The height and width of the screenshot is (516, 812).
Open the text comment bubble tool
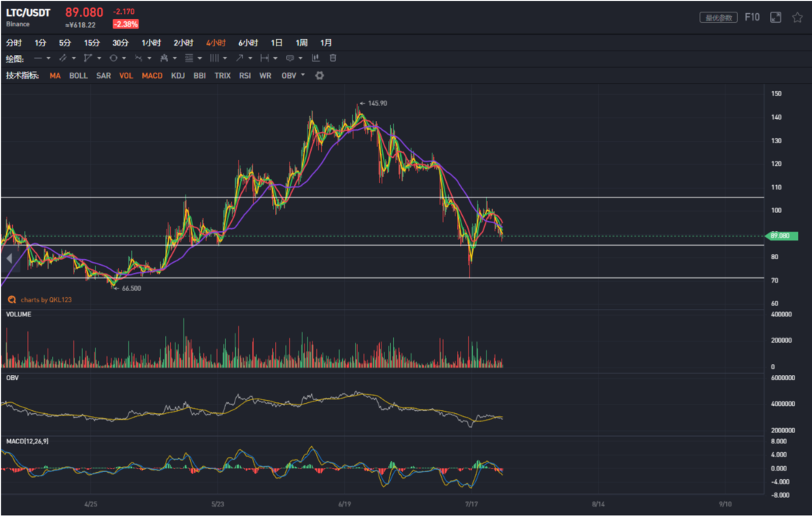288,58
